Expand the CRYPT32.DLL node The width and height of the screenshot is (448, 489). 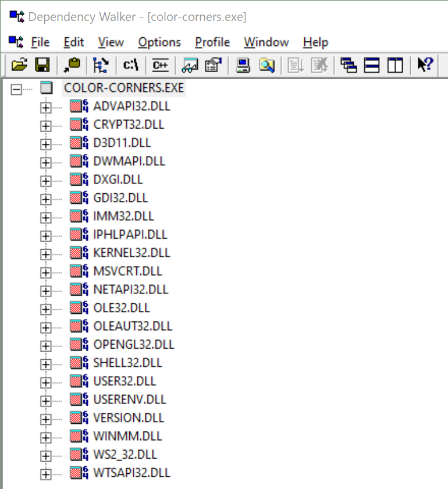tap(45, 126)
